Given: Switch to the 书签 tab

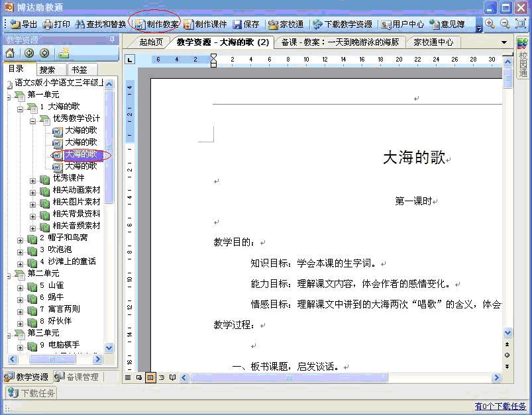Looking at the screenshot, I should (x=79, y=69).
